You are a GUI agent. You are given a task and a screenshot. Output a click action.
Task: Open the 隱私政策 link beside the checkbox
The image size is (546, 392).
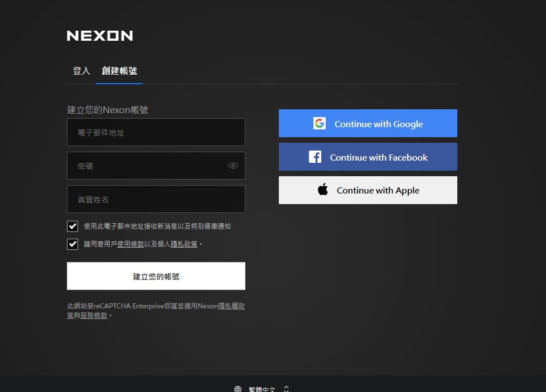184,244
